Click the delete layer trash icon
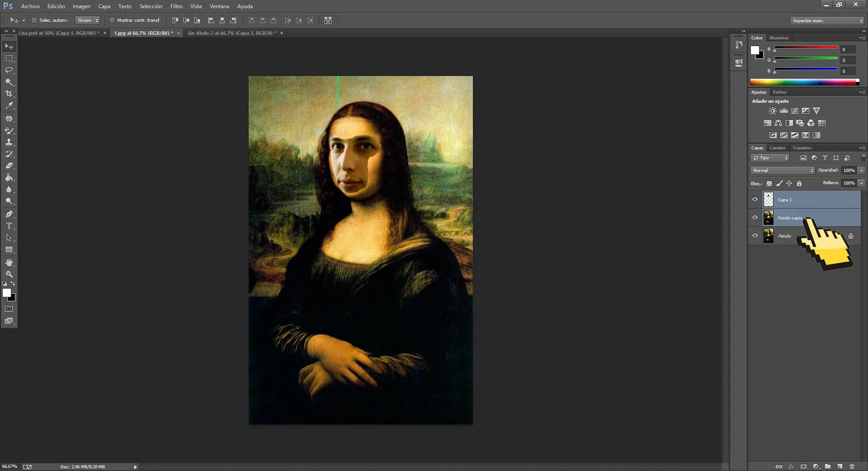 [852, 466]
